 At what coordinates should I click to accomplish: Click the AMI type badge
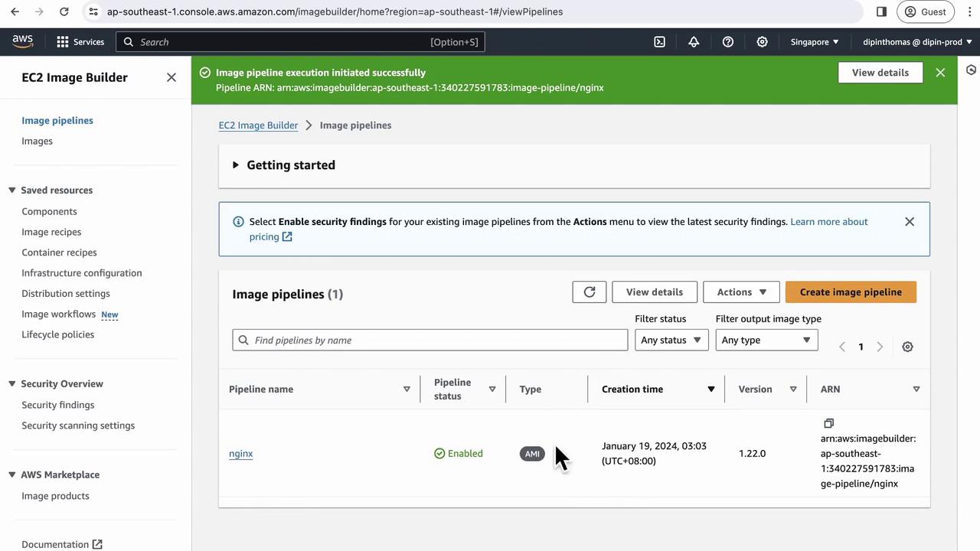pyautogui.click(x=532, y=454)
